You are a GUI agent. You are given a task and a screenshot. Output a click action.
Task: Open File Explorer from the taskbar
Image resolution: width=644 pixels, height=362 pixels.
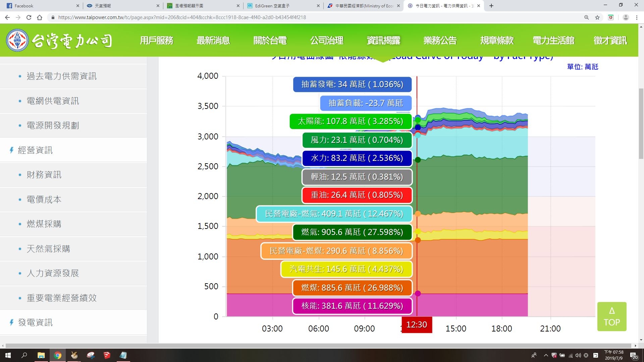(41, 355)
